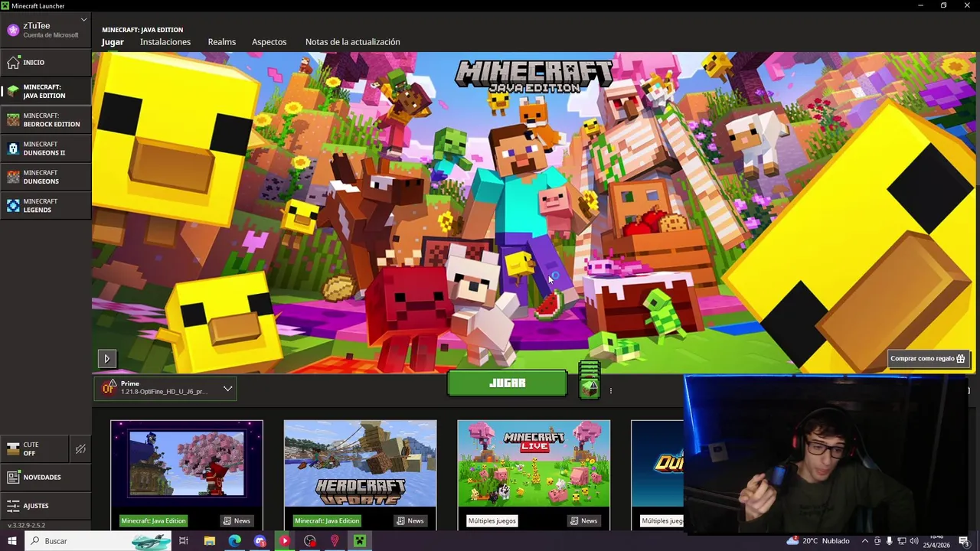Click the crossed-out eye icon beside CUTE
980x551 pixels.
click(80, 449)
